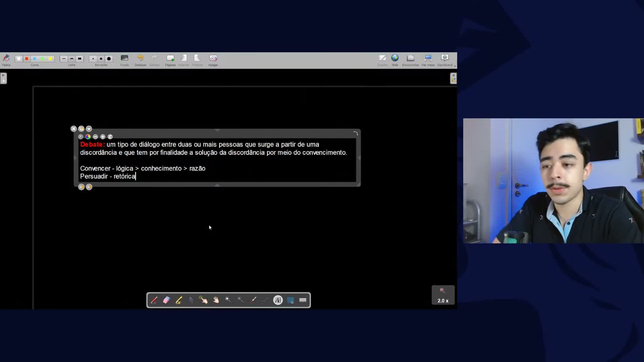This screenshot has height=362, width=644.
Task: Open the virtual keyboard icon
Action: (303, 300)
